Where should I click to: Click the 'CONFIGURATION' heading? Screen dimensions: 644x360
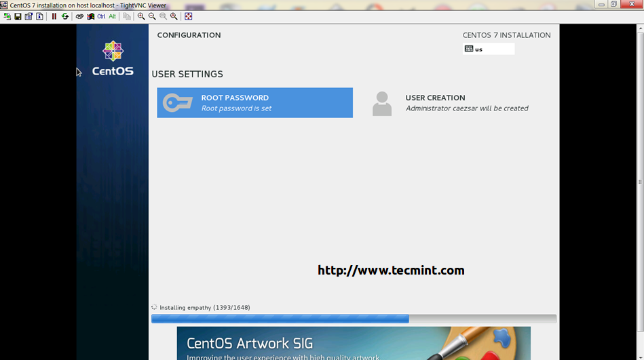[x=189, y=35]
